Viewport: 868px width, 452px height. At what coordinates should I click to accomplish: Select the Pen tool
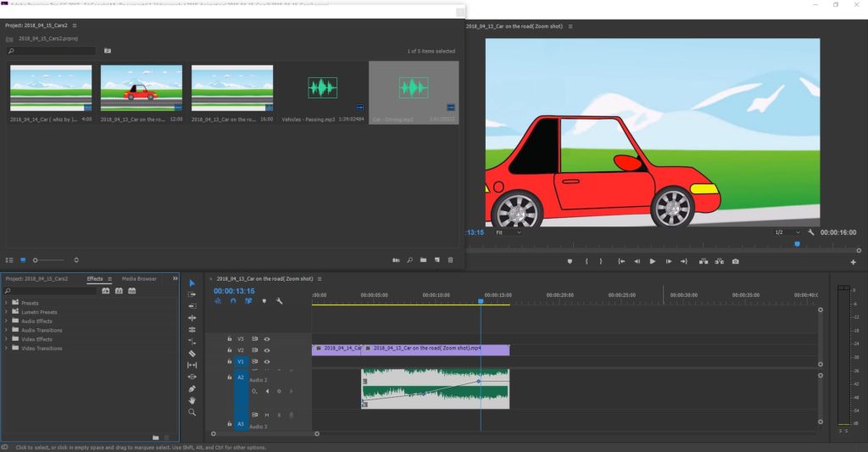[x=192, y=388]
